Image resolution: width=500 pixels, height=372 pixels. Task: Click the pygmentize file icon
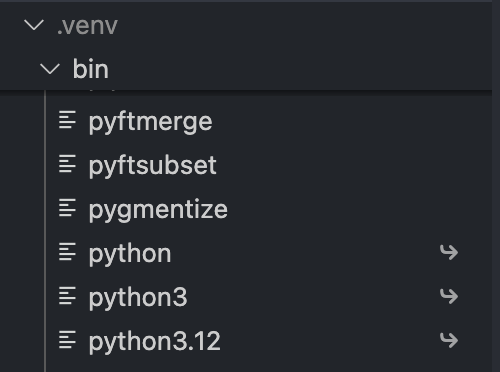pyautogui.click(x=67, y=208)
